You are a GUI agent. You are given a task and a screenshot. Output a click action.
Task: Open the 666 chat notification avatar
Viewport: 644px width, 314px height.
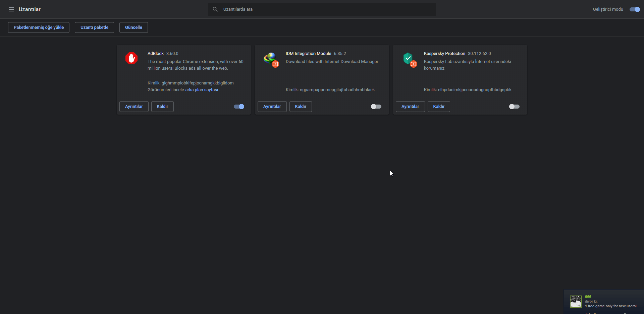tap(576, 301)
